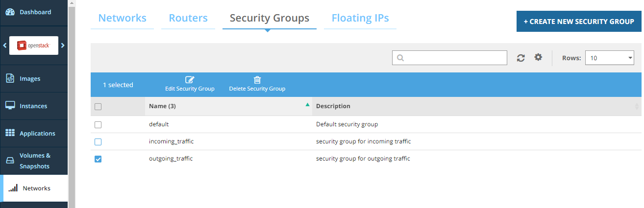Click the Delete Security Group trash icon
Image resolution: width=644 pixels, height=208 pixels.
pyautogui.click(x=257, y=80)
